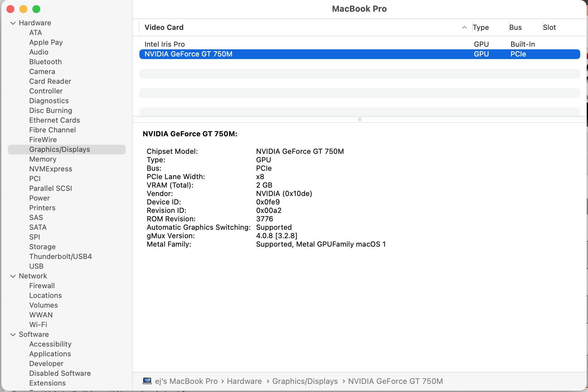588x392 pixels.
Task: Select Printers in the sidebar
Action: coord(42,208)
